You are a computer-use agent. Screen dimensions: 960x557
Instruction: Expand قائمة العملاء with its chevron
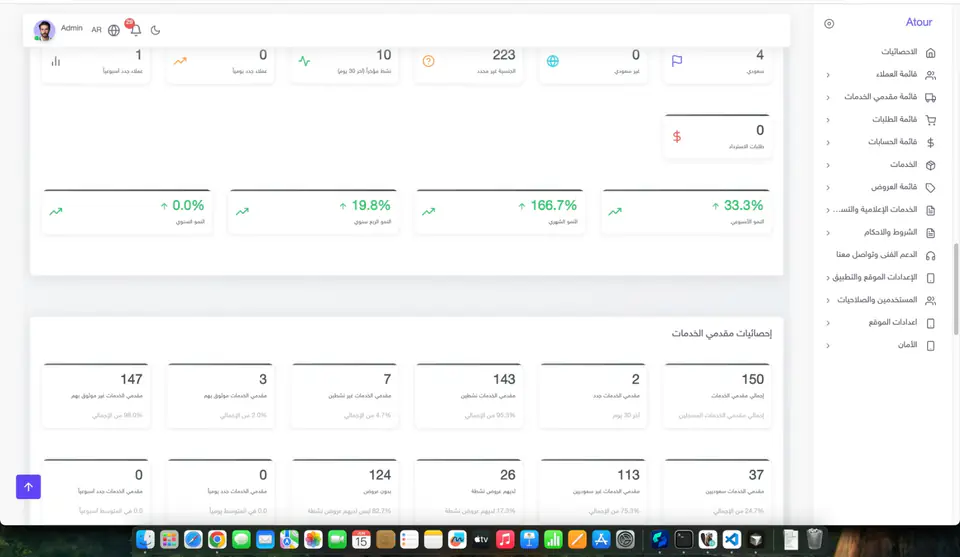tap(828, 75)
